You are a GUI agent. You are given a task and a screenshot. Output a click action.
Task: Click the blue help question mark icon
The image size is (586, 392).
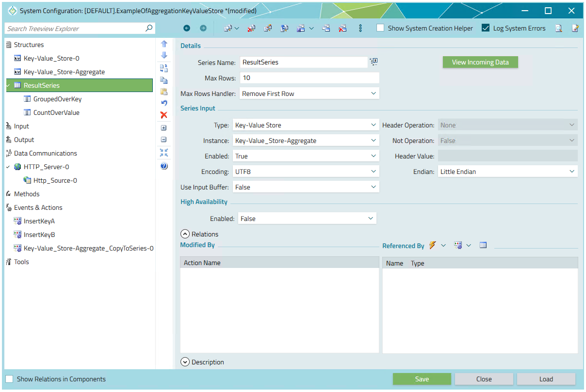[x=164, y=166]
